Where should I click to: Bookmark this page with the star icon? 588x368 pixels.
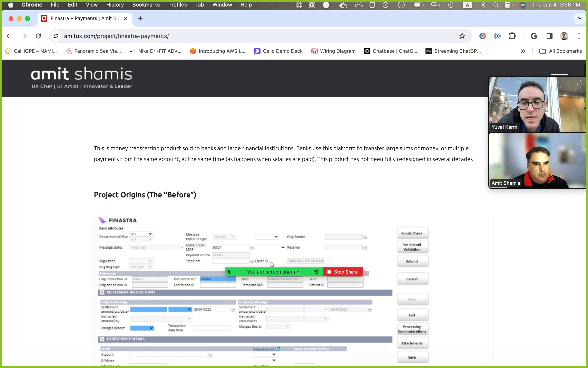pos(462,36)
